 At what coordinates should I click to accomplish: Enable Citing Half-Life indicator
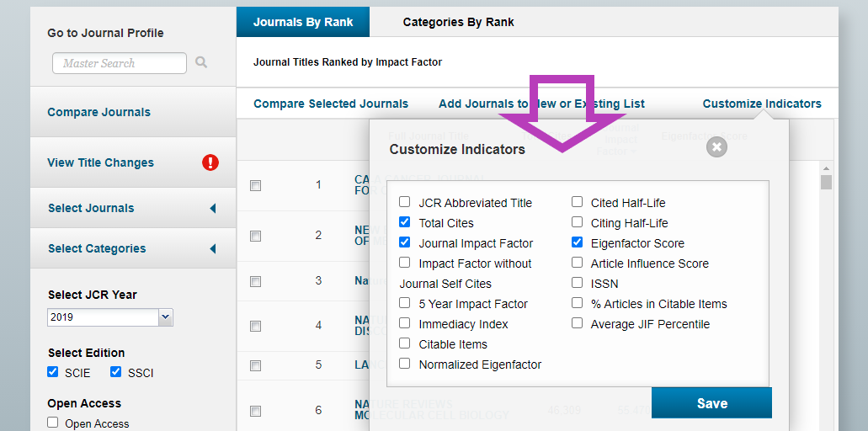pos(578,222)
